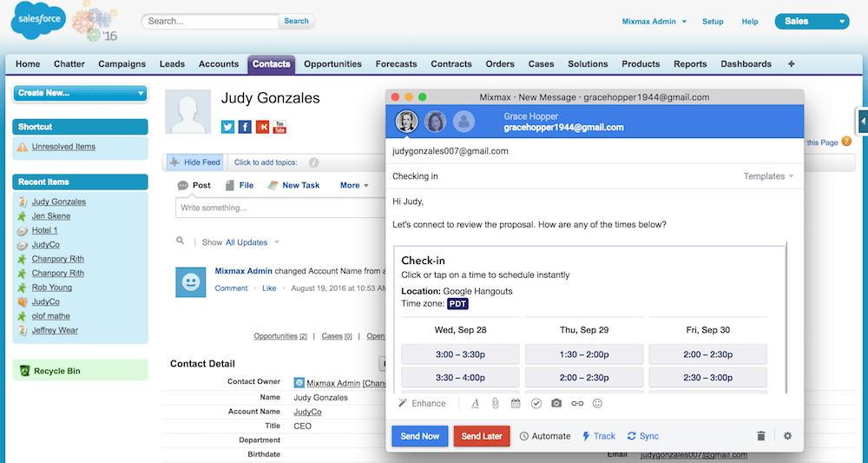Viewport: 868px width, 463px height.
Task: Discard the draft with the trash icon
Action: click(761, 436)
